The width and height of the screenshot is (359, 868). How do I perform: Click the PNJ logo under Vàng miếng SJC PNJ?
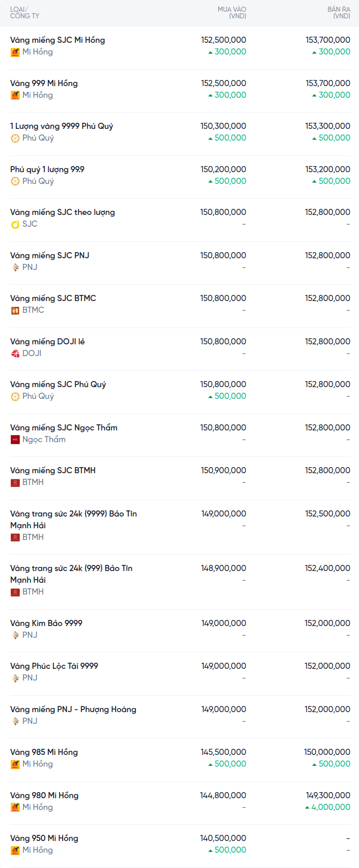click(15, 267)
